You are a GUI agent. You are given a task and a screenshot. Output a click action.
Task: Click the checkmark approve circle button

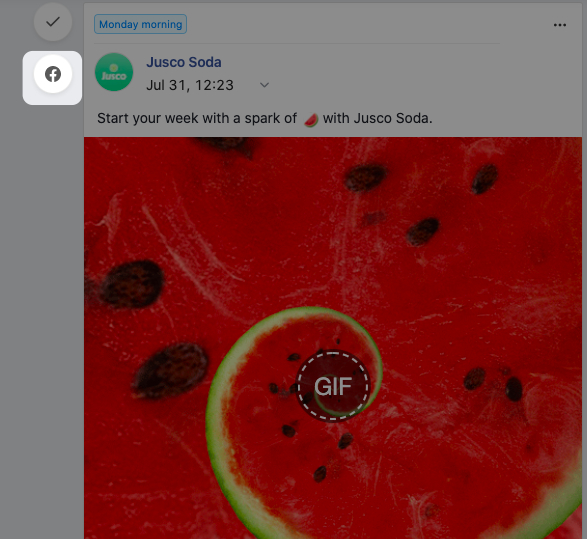point(53,22)
